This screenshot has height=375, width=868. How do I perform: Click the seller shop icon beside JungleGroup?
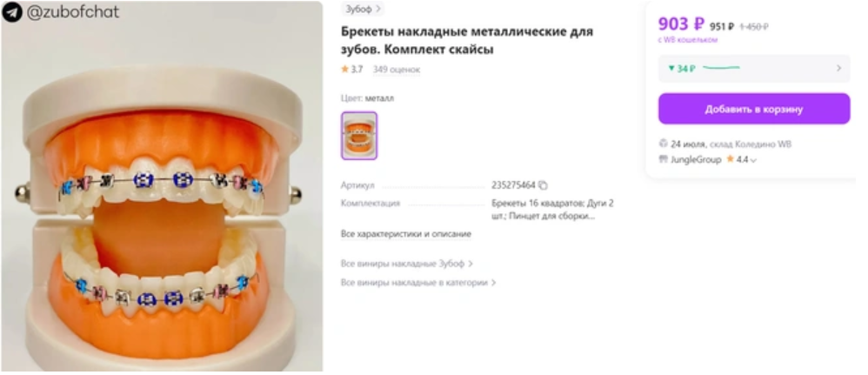point(664,159)
